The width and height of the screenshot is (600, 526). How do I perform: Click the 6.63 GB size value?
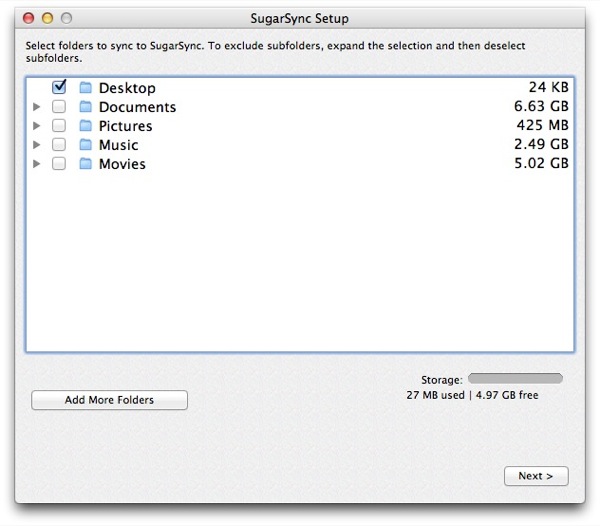point(541,106)
